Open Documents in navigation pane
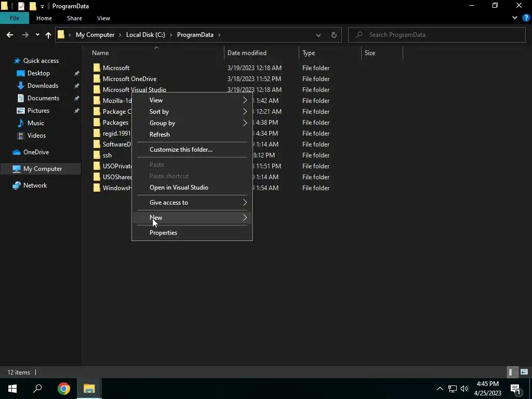The width and height of the screenshot is (532, 399). pyautogui.click(x=43, y=98)
